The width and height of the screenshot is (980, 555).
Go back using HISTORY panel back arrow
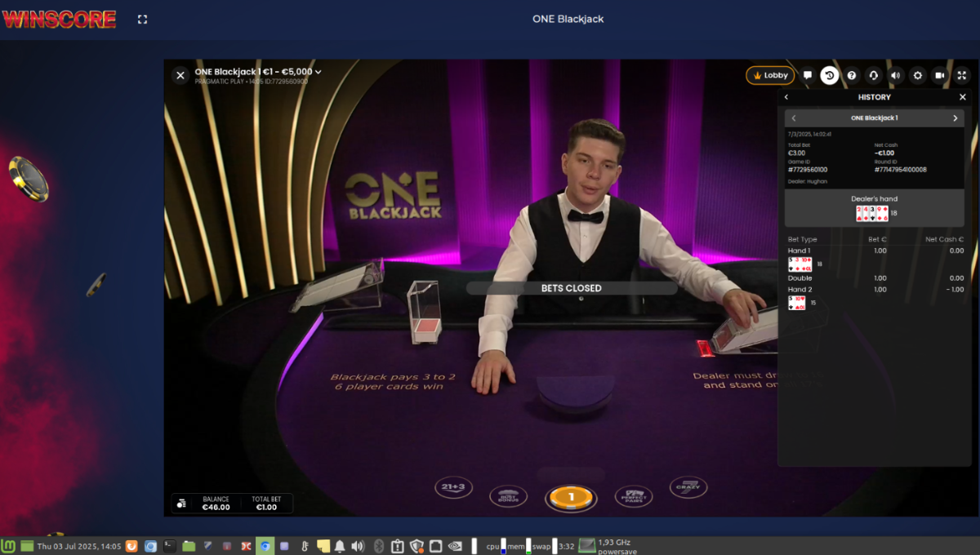coord(786,97)
